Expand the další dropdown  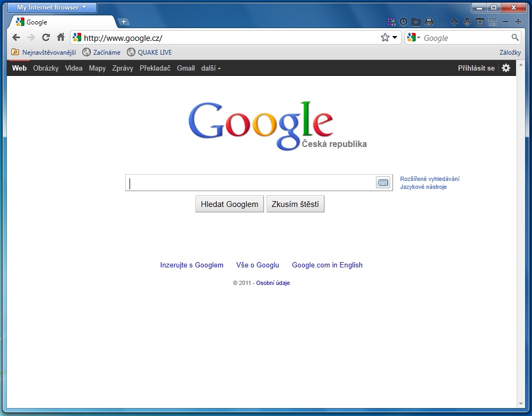[211, 68]
